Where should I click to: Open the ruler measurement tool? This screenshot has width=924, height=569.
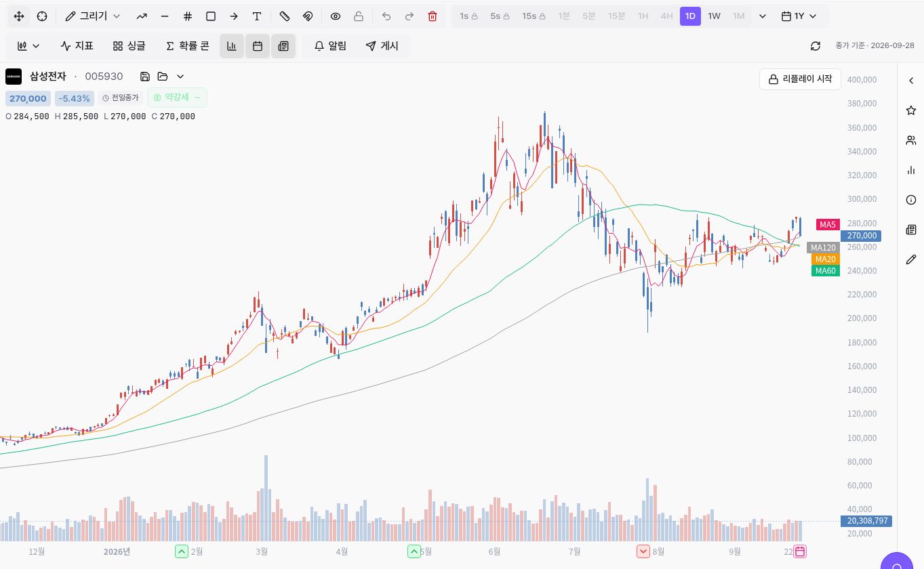pyautogui.click(x=285, y=16)
